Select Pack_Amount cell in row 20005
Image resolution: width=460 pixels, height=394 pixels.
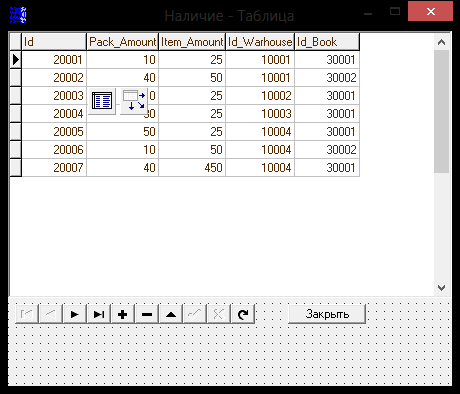tap(122, 132)
